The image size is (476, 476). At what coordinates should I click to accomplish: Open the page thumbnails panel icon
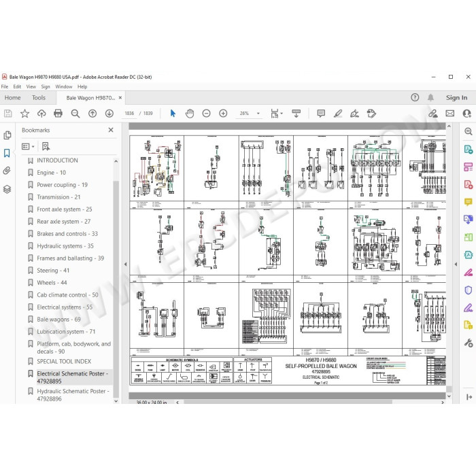pos(7,135)
